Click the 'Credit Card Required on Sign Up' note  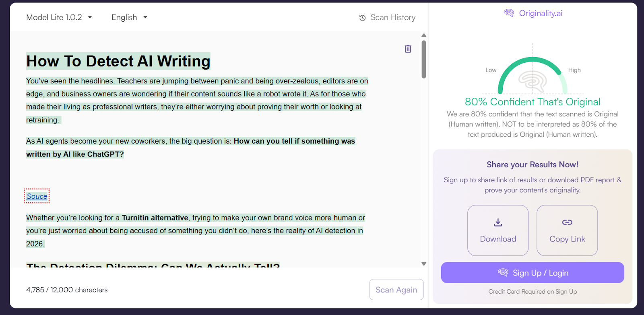coord(533,292)
